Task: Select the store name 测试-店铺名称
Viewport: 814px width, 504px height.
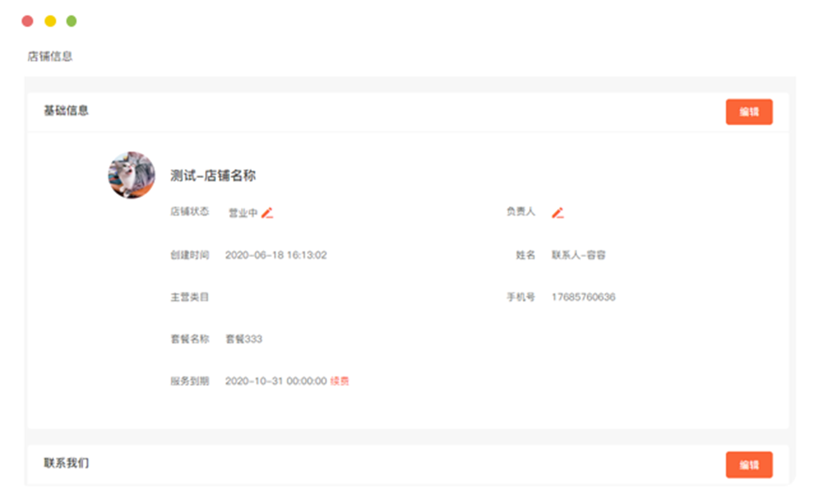Action: 213,175
